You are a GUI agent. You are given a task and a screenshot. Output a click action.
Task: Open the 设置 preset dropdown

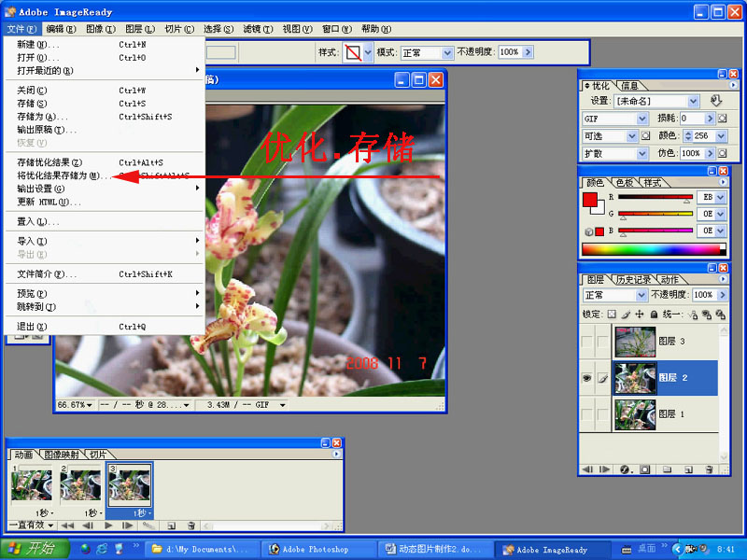tap(693, 101)
